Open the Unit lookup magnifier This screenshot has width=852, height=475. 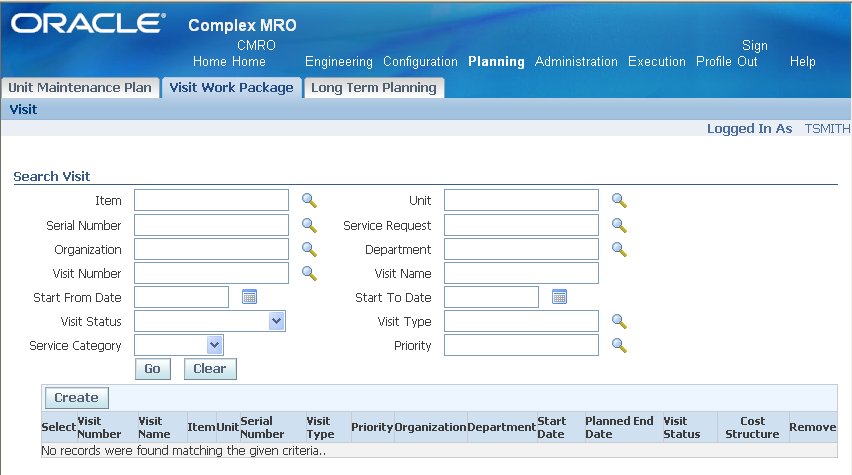pos(619,200)
